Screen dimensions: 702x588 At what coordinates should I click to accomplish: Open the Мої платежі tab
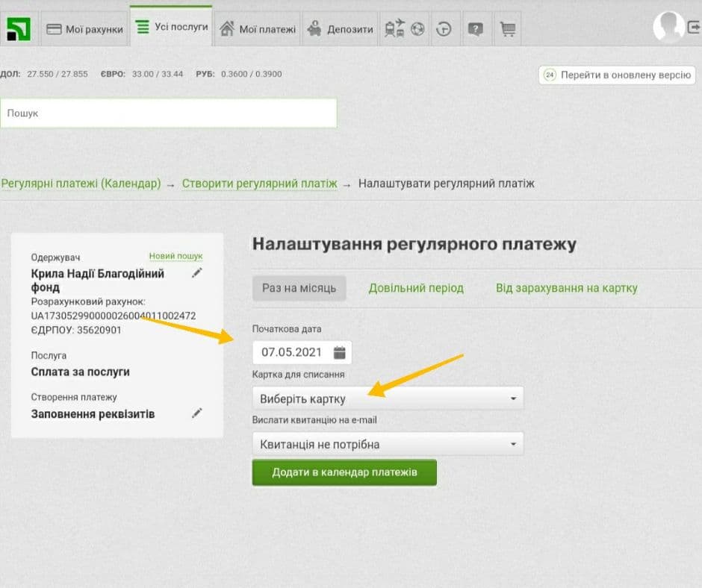pos(257,29)
